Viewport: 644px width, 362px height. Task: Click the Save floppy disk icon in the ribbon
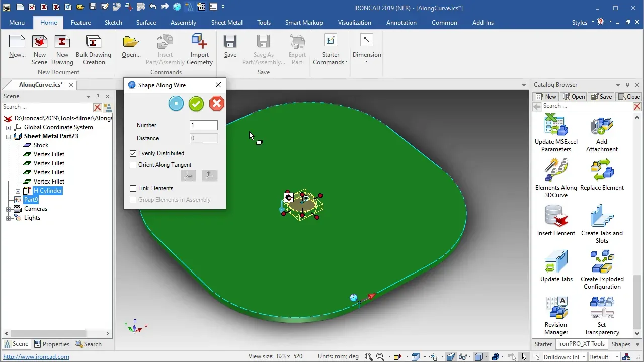[x=230, y=42]
